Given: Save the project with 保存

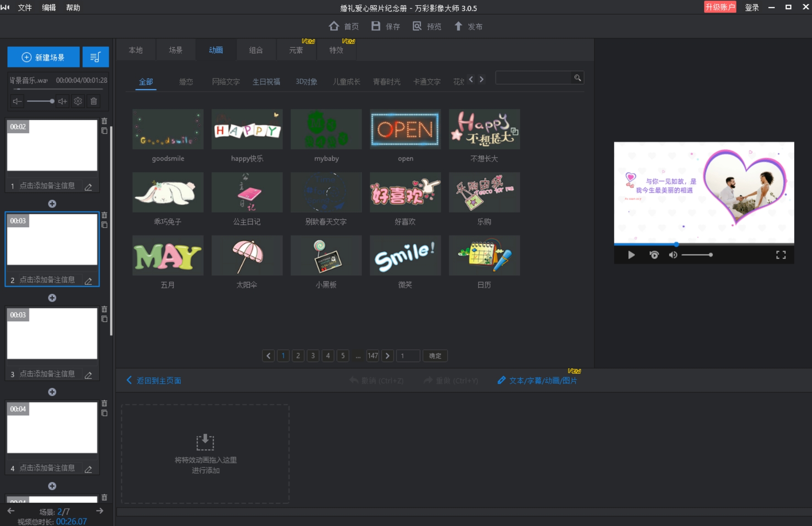Looking at the screenshot, I should (385, 26).
